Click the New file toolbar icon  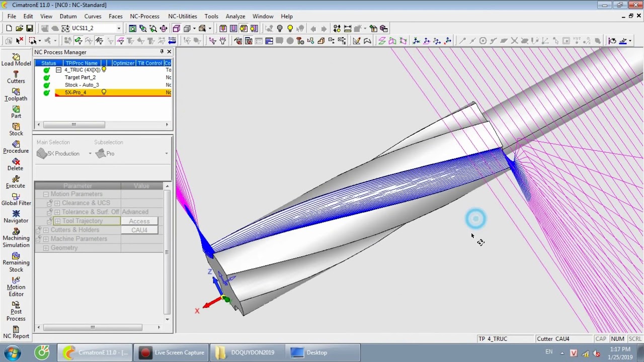(9, 29)
